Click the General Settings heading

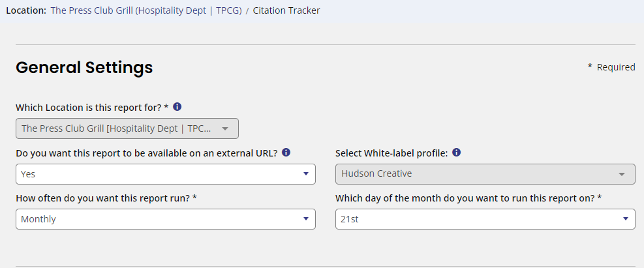tap(84, 67)
